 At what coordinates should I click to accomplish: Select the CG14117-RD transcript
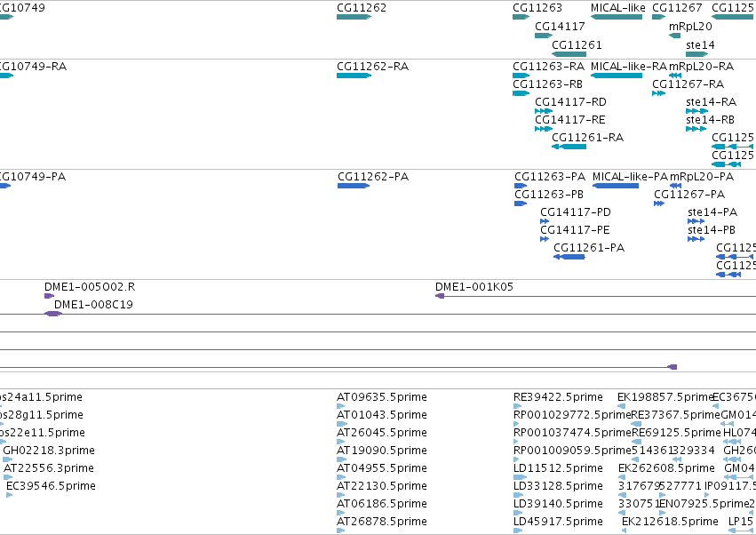(570, 102)
